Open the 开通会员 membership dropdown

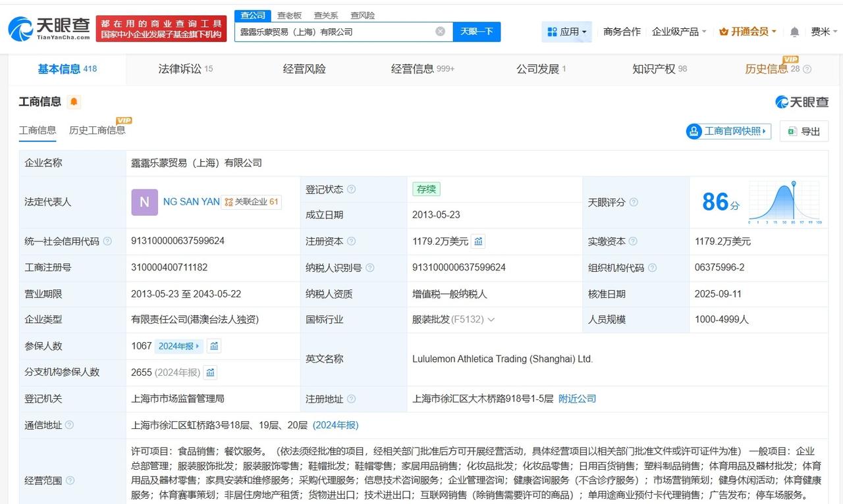(748, 32)
